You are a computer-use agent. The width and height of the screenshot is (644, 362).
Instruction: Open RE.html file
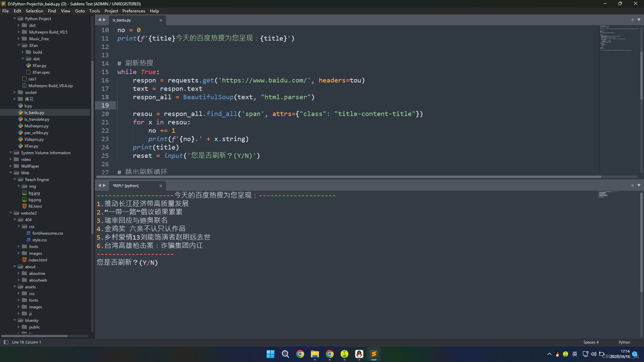[35, 206]
